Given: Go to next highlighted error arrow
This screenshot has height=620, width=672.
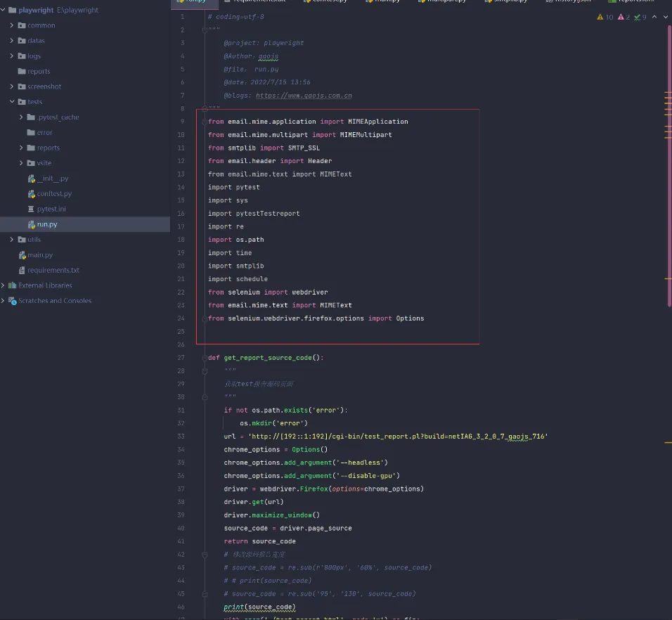Looking at the screenshot, I should [x=665, y=17].
